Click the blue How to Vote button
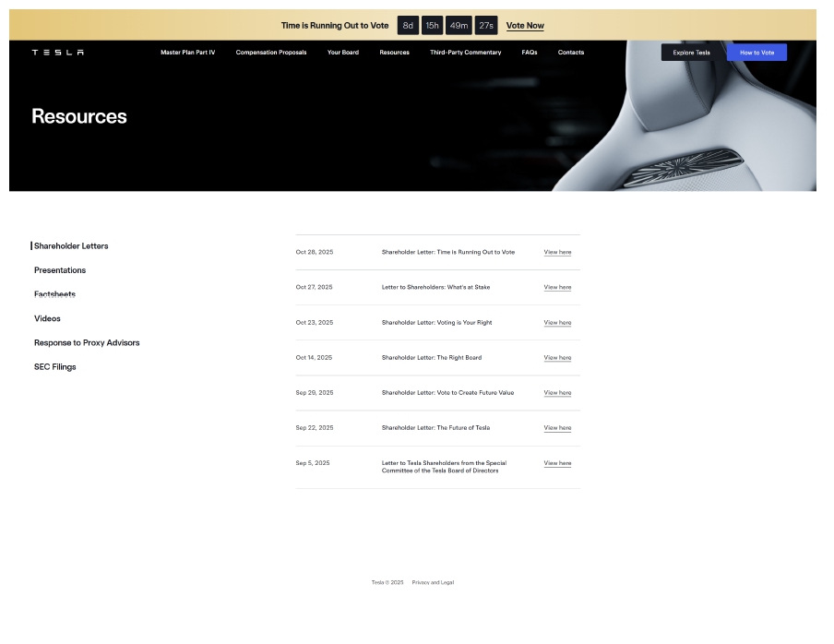The height and width of the screenshot is (644, 834). click(757, 53)
